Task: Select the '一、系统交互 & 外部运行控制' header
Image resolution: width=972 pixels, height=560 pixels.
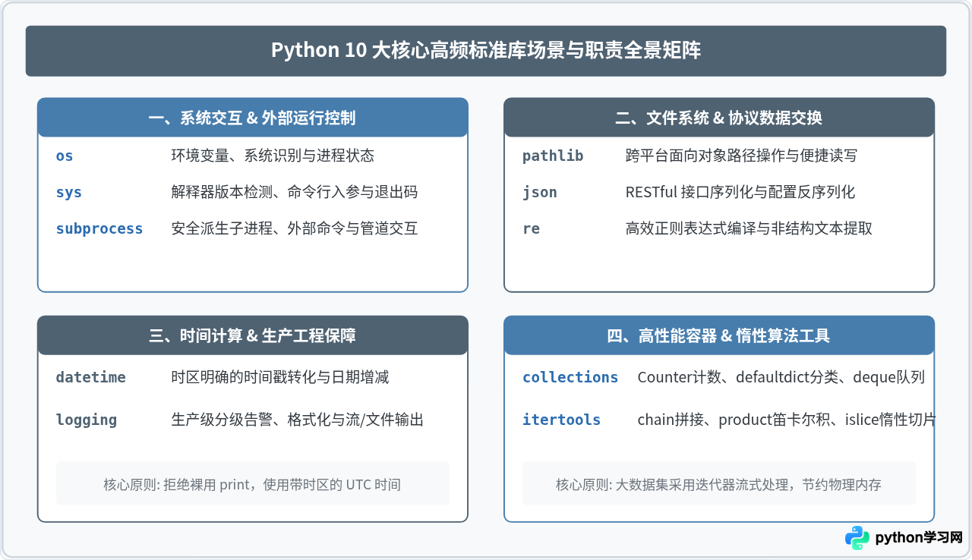Action: (253, 118)
